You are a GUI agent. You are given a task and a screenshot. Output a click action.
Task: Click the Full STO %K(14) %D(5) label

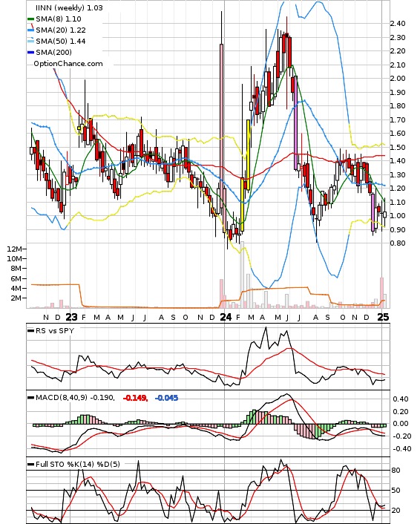pyautogui.click(x=78, y=464)
